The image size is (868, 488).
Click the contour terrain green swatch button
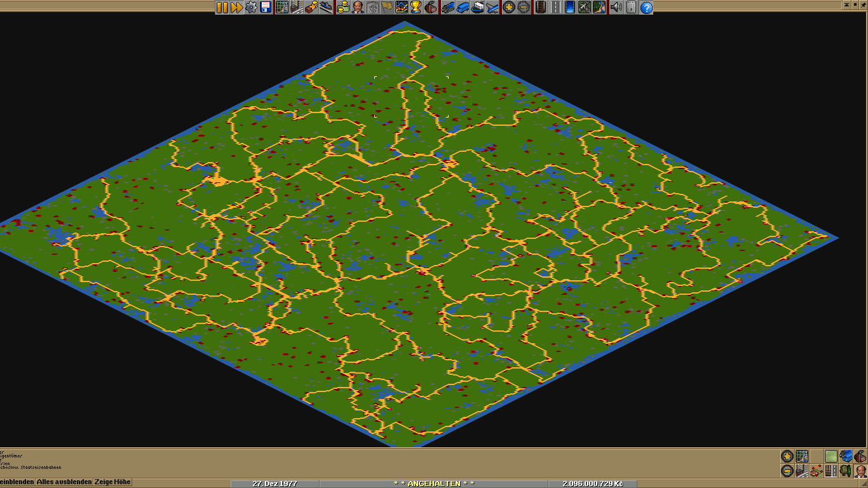coord(831,456)
